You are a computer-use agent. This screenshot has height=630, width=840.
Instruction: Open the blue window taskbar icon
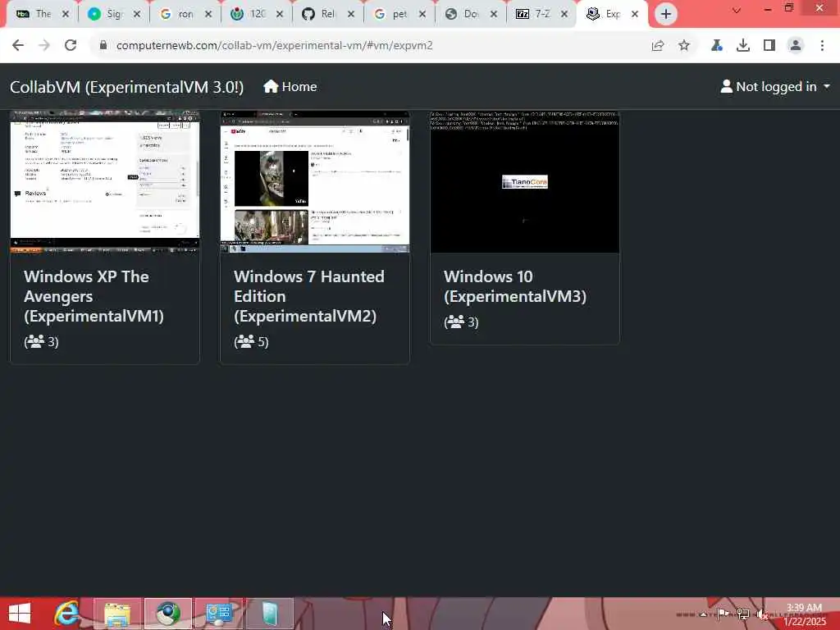[x=269, y=614]
